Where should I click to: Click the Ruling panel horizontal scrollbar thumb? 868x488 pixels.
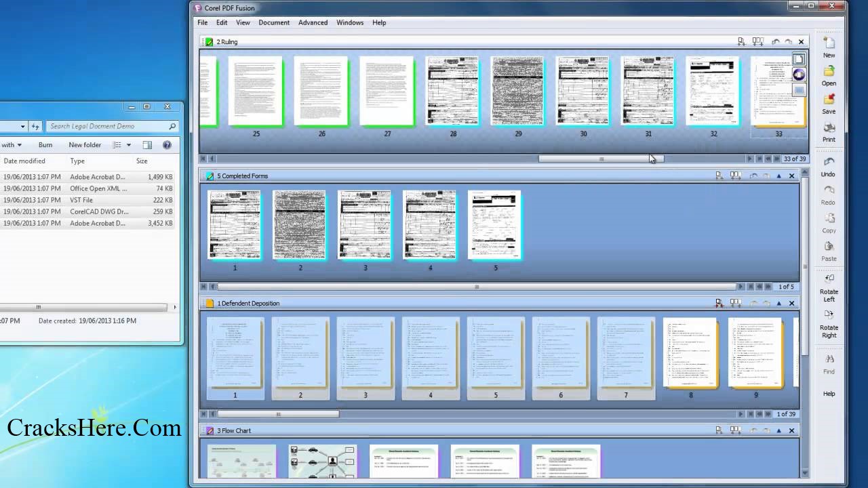tap(601, 159)
